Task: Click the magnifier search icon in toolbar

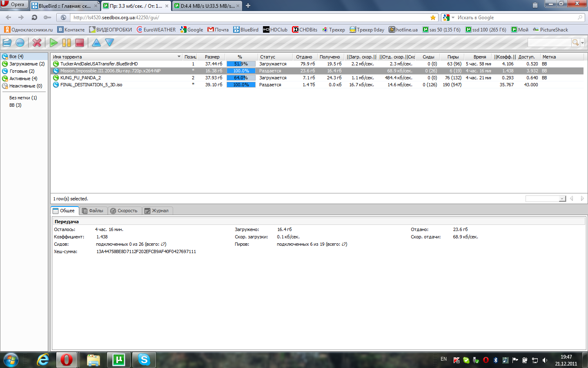Action: click(x=575, y=43)
